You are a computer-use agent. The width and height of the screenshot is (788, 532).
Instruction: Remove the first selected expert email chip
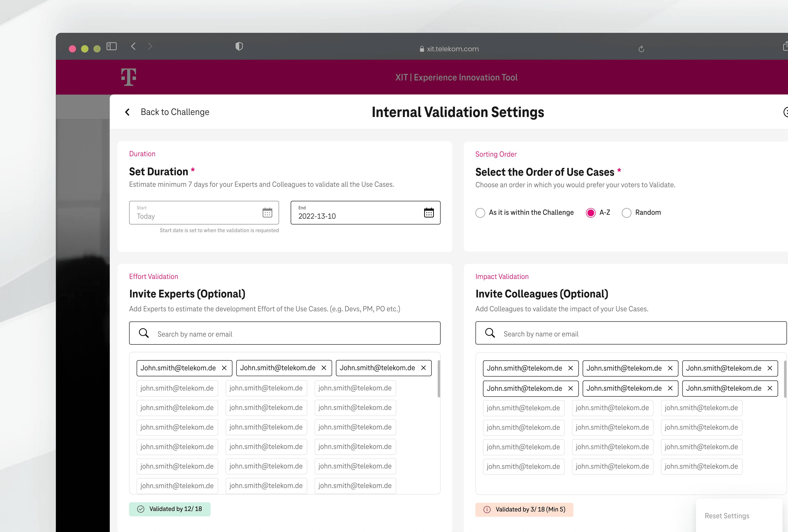(x=224, y=368)
